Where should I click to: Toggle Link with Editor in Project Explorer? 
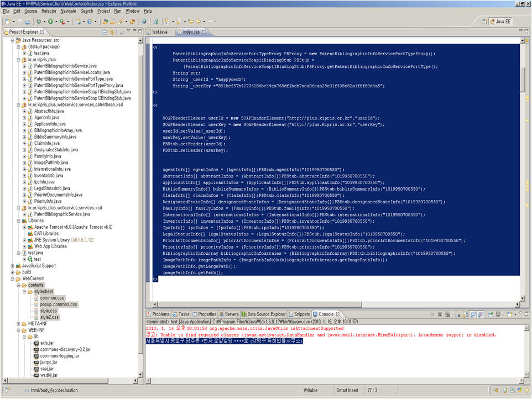(111, 32)
